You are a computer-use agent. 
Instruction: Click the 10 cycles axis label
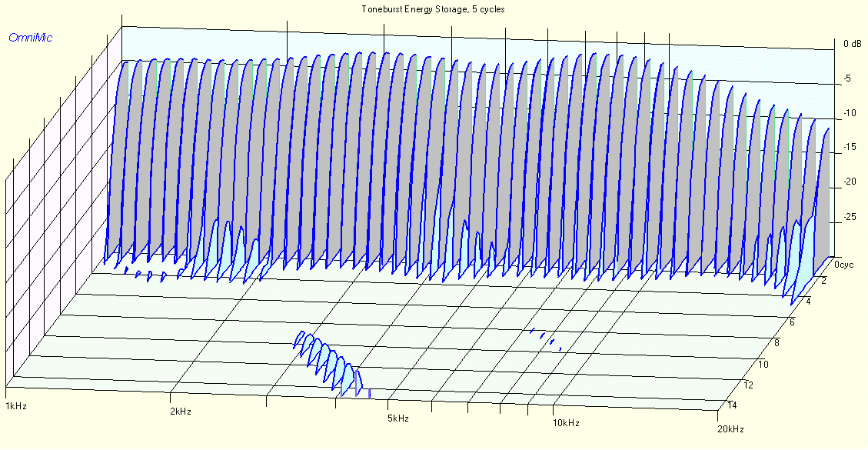(x=763, y=364)
